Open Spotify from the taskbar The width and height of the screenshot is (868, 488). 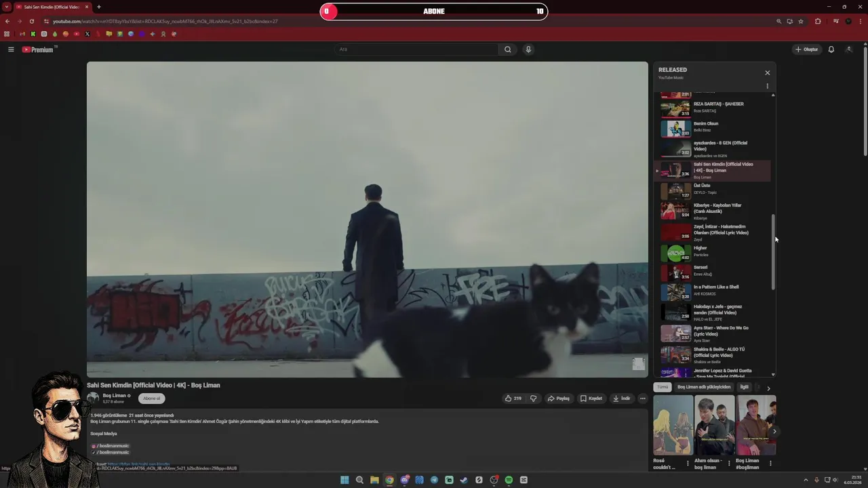point(509,480)
